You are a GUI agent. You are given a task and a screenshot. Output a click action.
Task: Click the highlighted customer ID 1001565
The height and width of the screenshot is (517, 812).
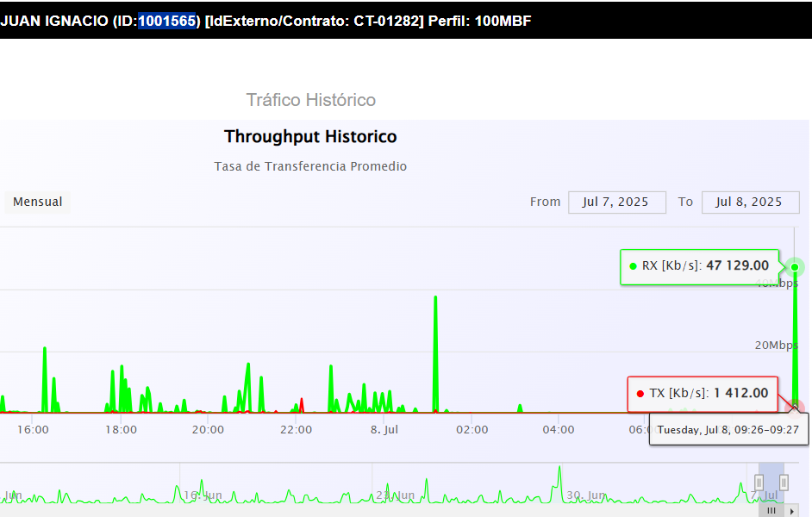[x=167, y=21]
